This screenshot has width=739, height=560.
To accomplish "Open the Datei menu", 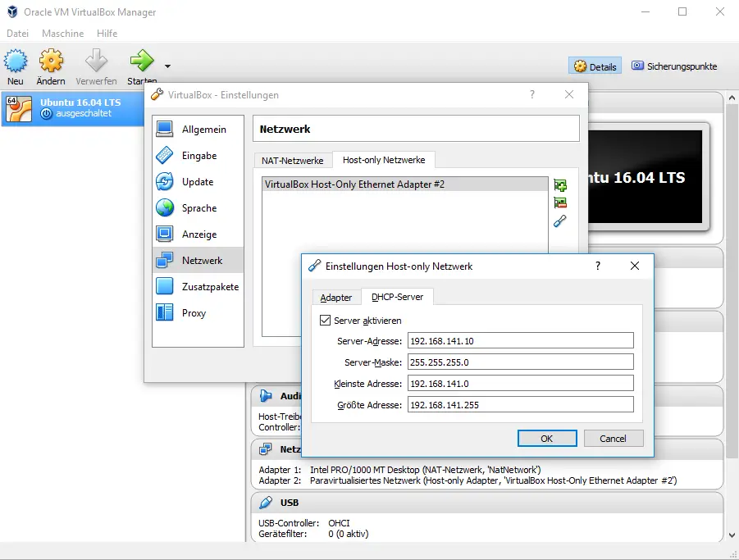I will [x=17, y=34].
